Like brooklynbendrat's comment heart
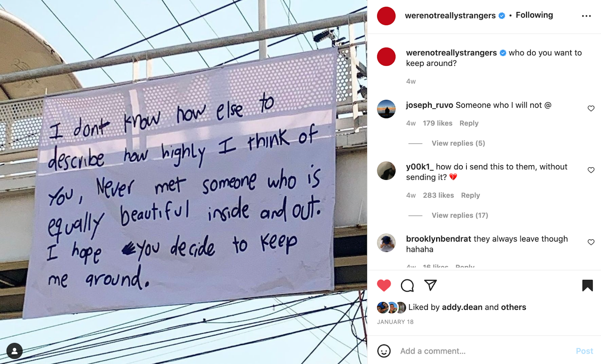 coord(591,242)
